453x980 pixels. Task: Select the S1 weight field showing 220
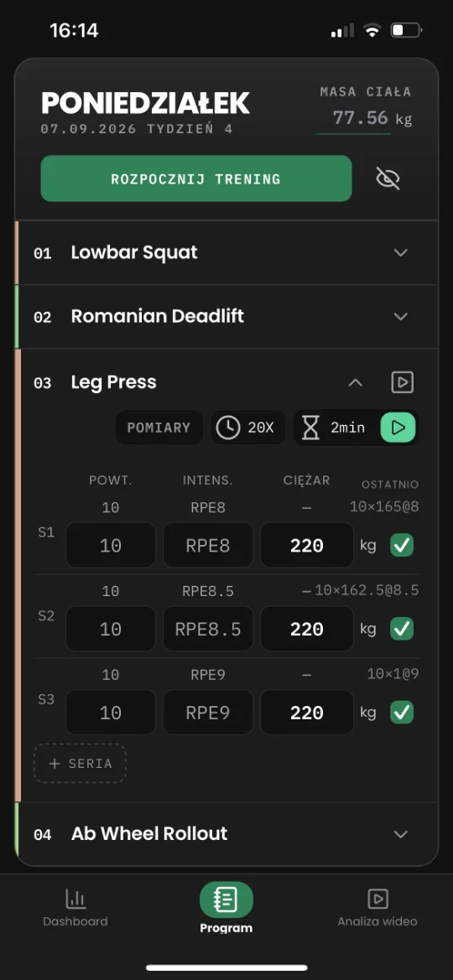(306, 546)
